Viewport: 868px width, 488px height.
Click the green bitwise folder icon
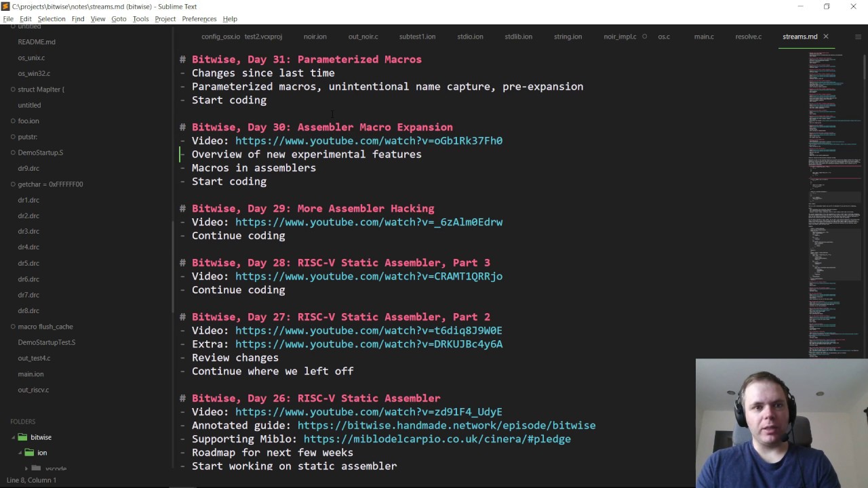click(22, 437)
